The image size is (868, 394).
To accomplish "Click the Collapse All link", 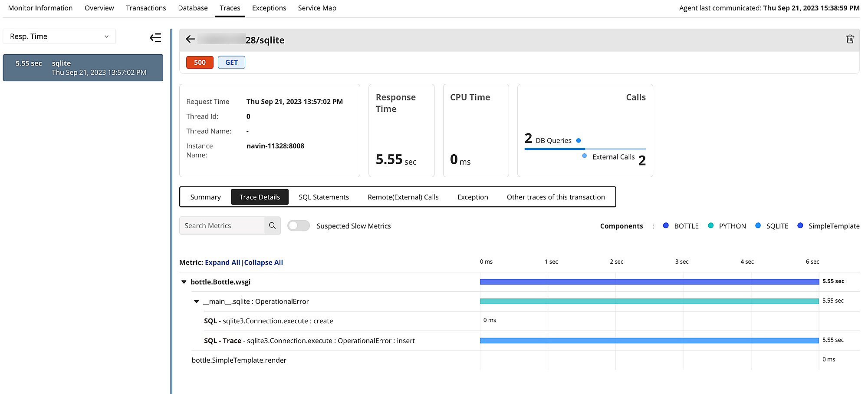I will [263, 262].
